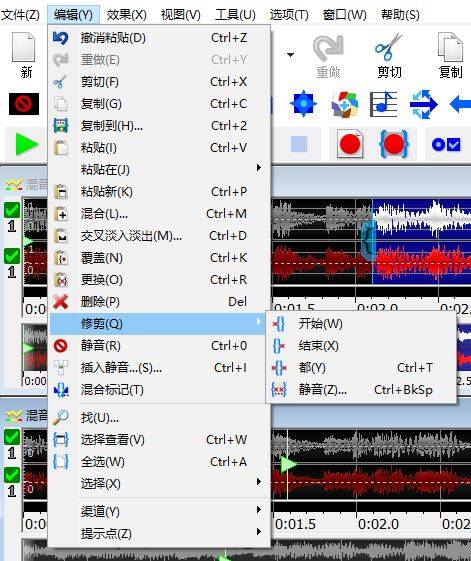Viewport: 471px width, 561px height.
Task: Click the 0:02.0 mark on the upper timeline ruler
Action: tap(377, 308)
